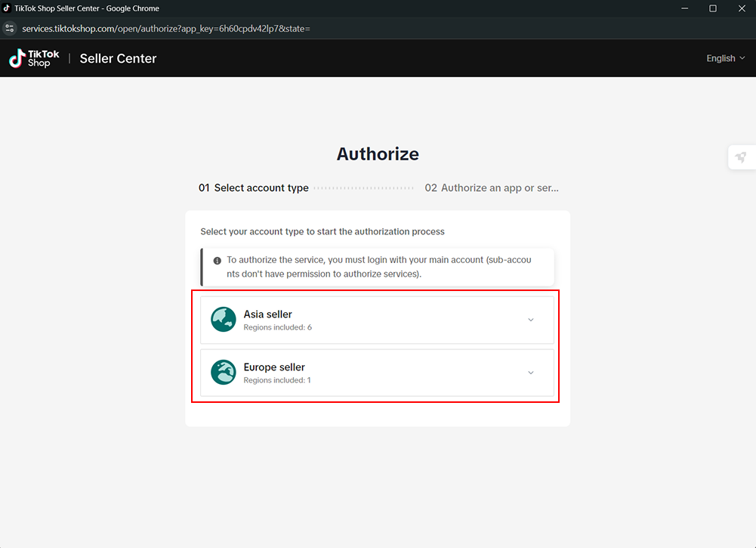Image resolution: width=756 pixels, height=548 pixels.
Task: Click the "Regions included: 6" text
Action: coord(277,328)
